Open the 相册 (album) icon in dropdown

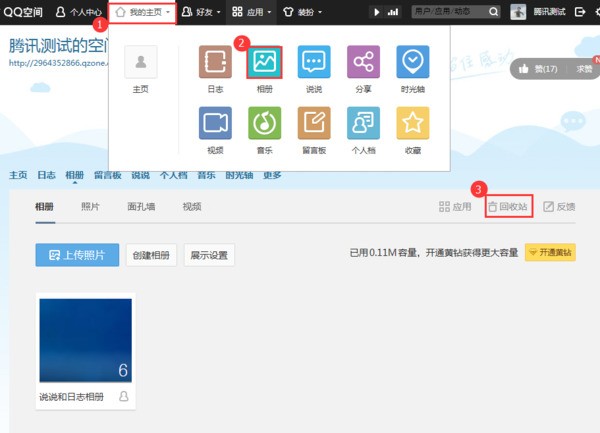[x=264, y=62]
